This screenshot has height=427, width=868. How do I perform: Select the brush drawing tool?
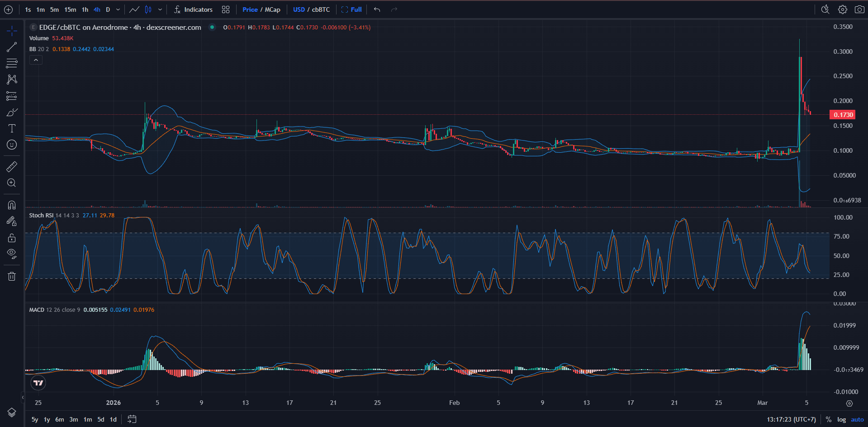[x=11, y=112]
